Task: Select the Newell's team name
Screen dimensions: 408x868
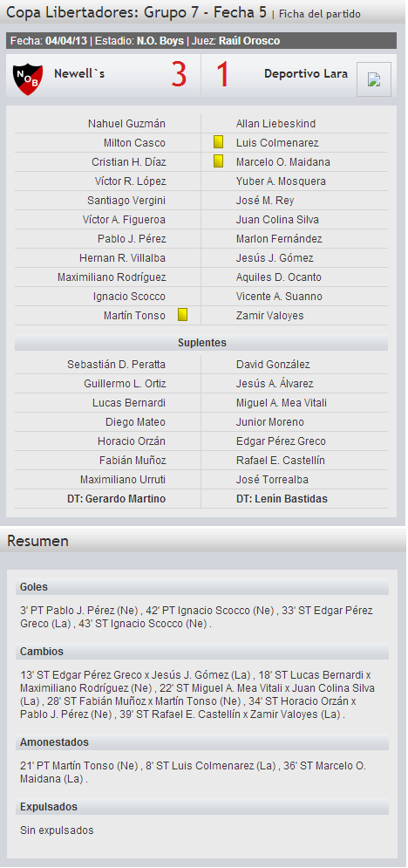Action: tap(79, 73)
